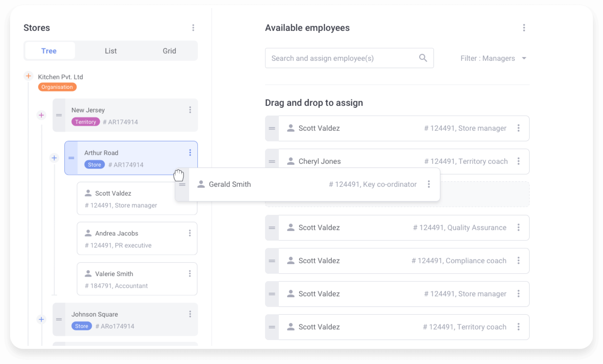Click search magnifier icon in employee search

coord(423,58)
